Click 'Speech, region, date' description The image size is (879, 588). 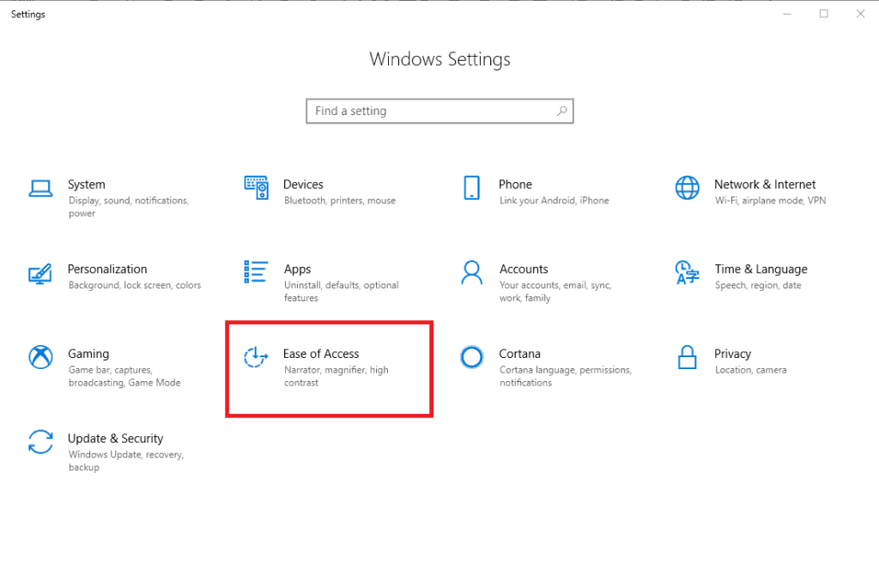758,285
